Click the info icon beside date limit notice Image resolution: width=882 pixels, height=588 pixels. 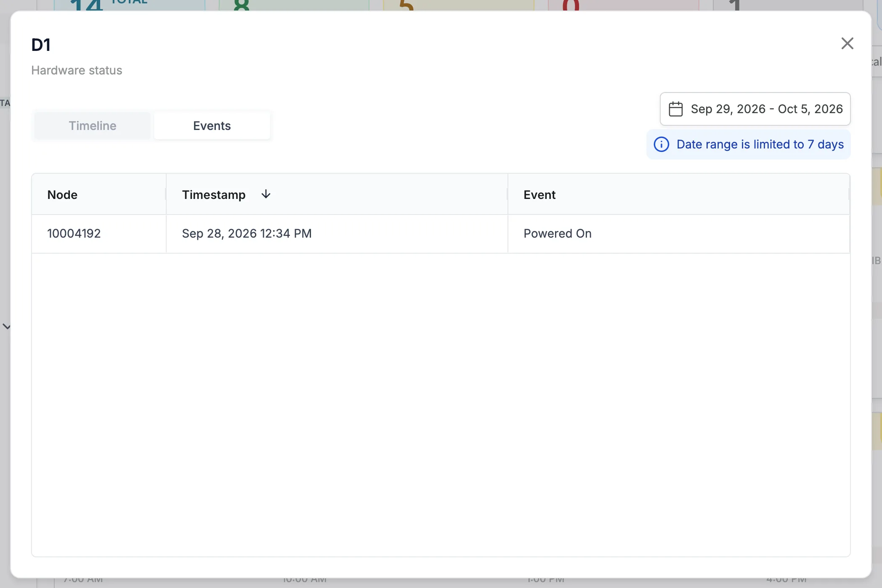(661, 144)
